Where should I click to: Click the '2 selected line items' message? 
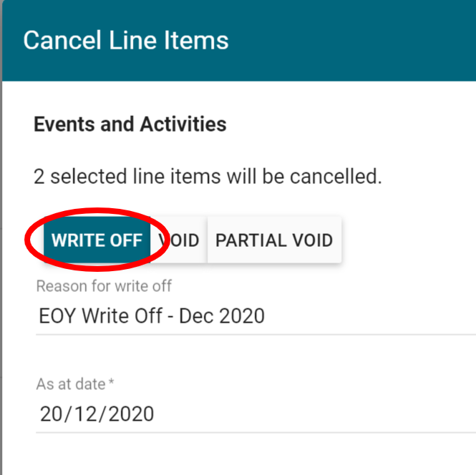coord(208,176)
